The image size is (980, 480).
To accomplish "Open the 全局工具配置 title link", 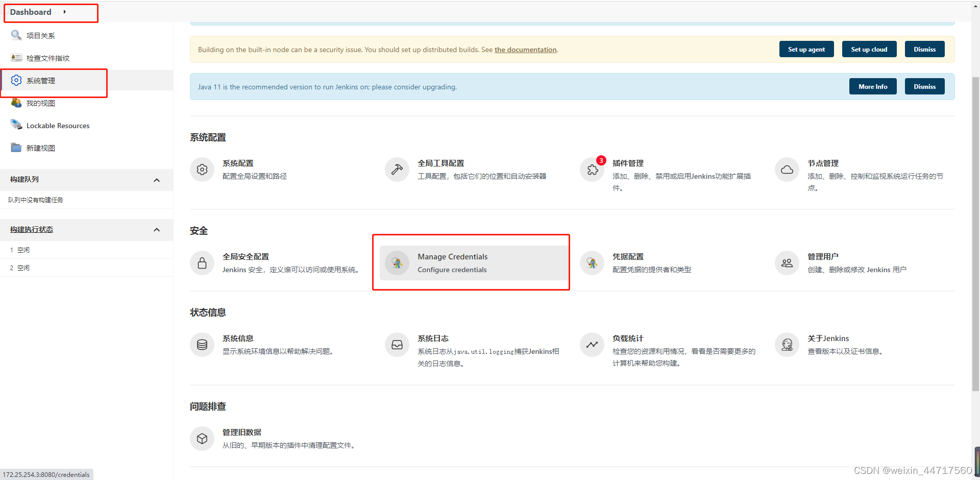I will [x=441, y=163].
